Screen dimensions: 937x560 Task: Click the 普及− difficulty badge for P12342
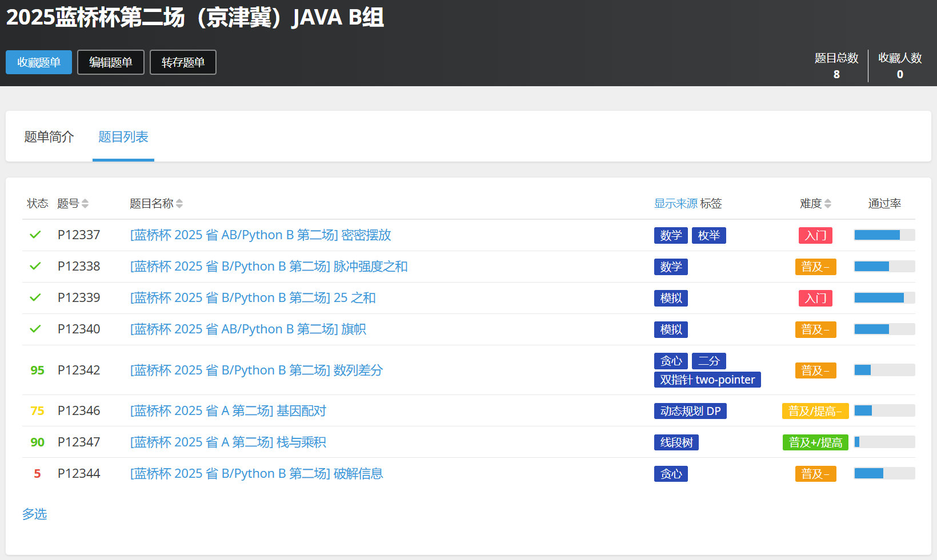click(x=816, y=370)
